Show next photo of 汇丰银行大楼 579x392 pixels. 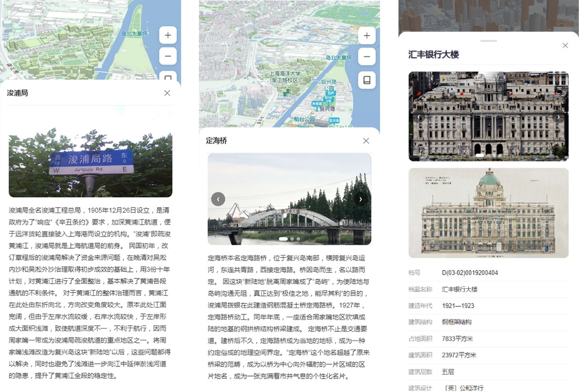(x=558, y=117)
